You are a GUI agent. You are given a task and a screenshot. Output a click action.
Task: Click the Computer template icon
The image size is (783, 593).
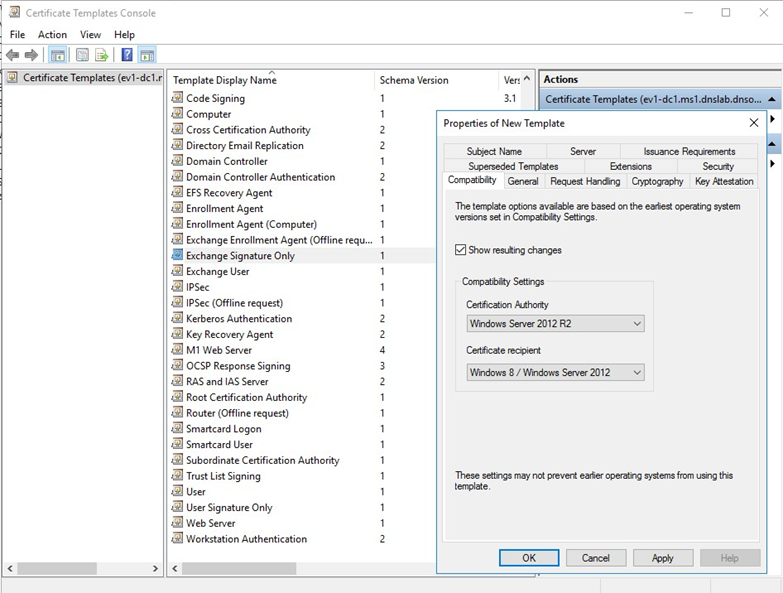177,113
